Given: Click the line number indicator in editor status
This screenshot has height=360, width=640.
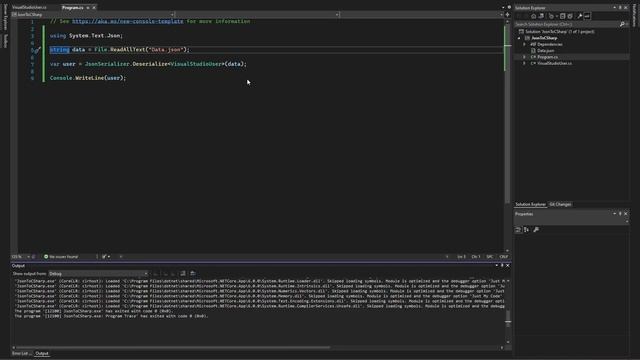Looking at the screenshot, I should coord(461,257).
